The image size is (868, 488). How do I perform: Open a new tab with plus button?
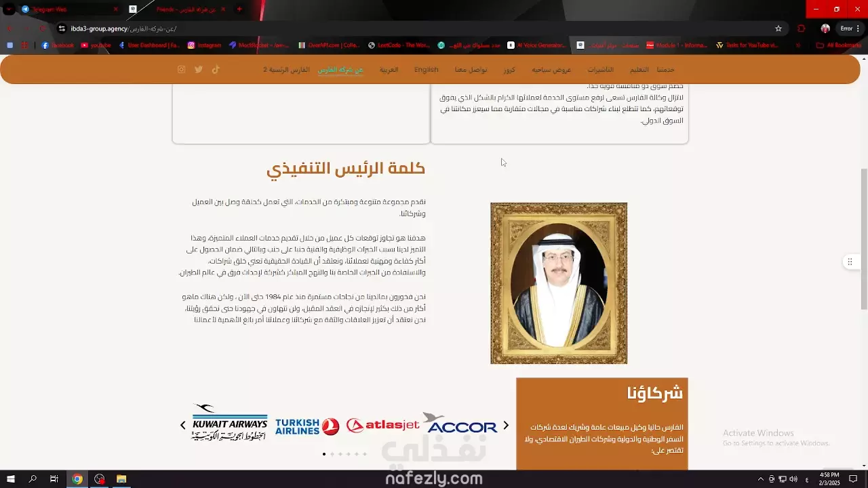click(239, 9)
